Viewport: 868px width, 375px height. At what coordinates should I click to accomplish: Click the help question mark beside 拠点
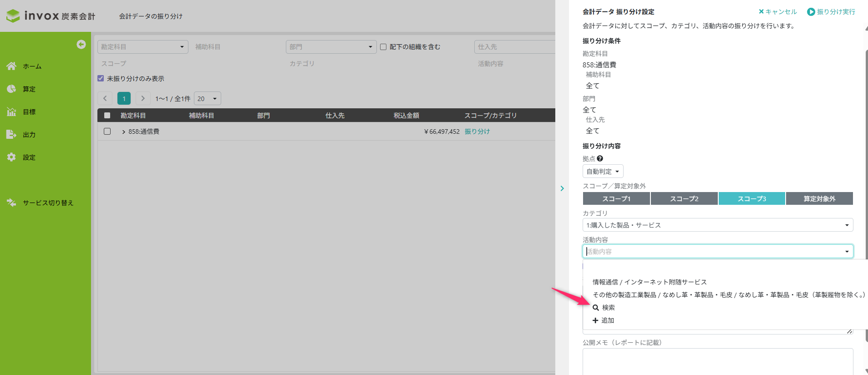[x=600, y=158]
